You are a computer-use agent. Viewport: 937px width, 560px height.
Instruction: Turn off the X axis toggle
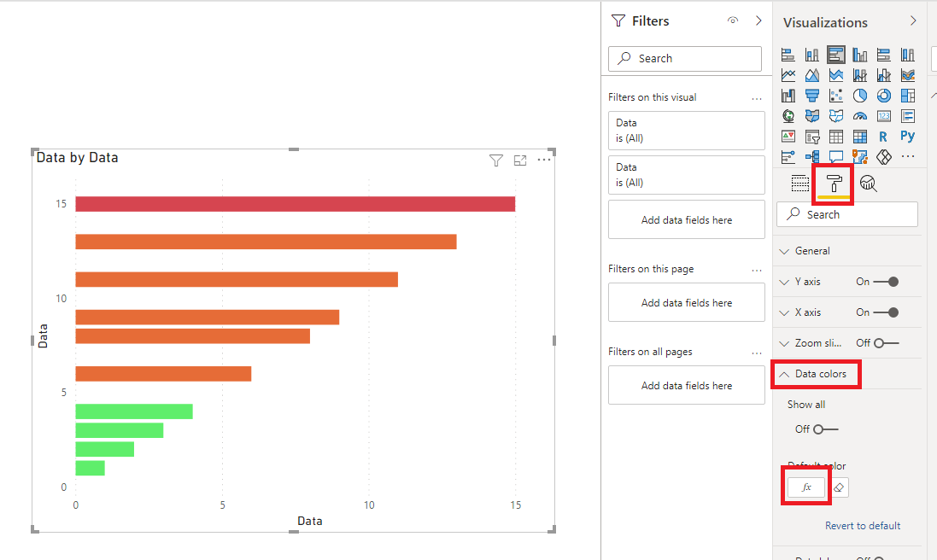(x=887, y=312)
